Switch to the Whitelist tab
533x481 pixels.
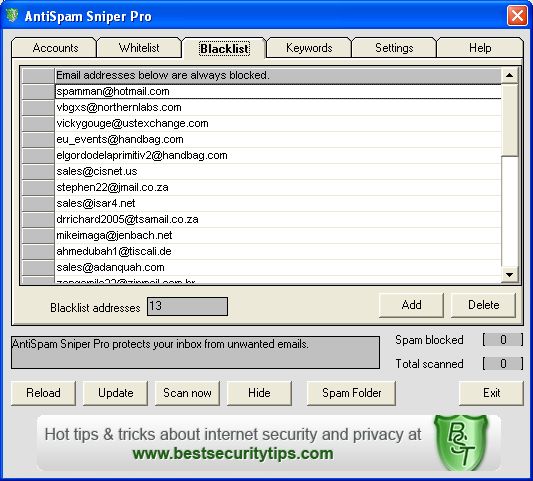tap(139, 48)
